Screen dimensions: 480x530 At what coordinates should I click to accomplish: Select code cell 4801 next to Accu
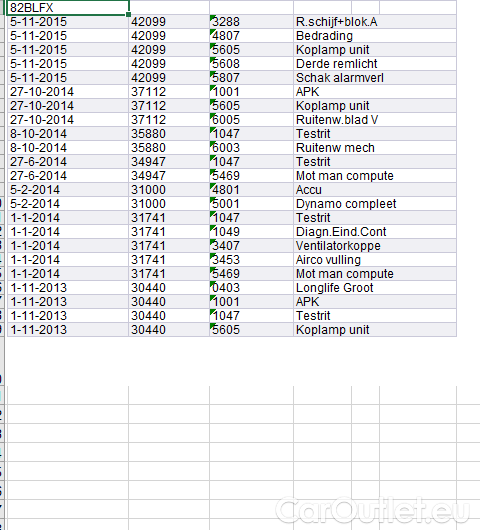pyautogui.click(x=251, y=190)
